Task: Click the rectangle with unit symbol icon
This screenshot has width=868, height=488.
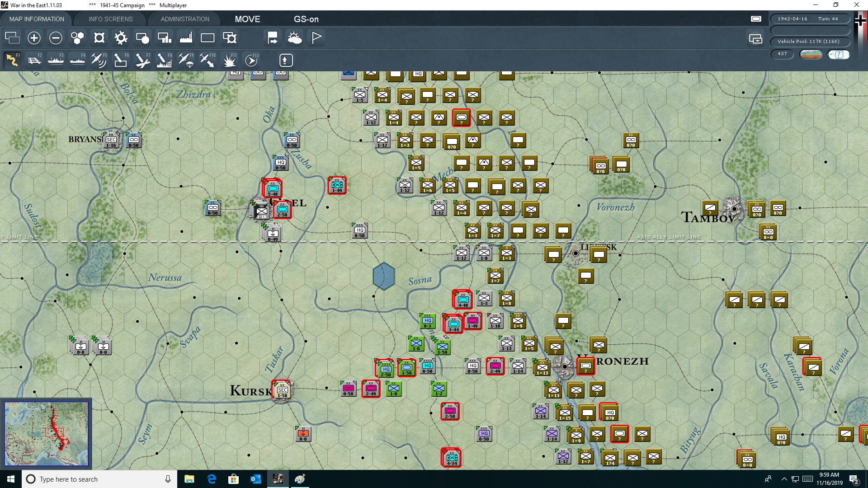Action: (230, 38)
